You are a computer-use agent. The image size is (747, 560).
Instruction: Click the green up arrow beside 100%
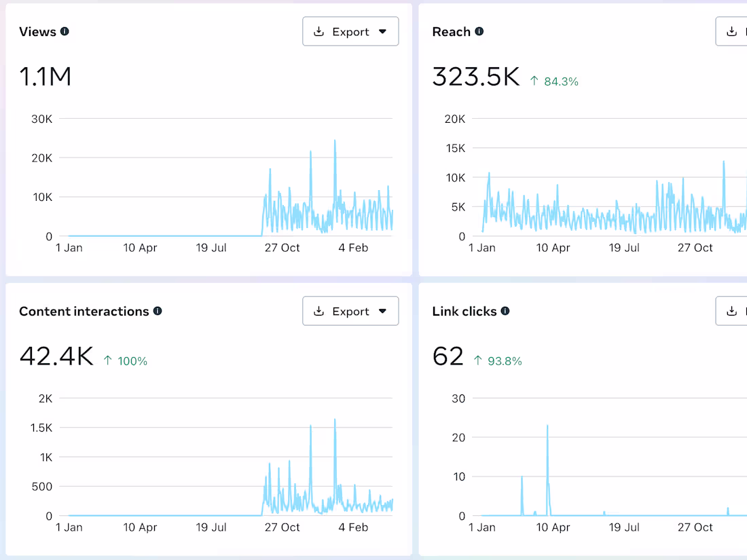pos(108,360)
